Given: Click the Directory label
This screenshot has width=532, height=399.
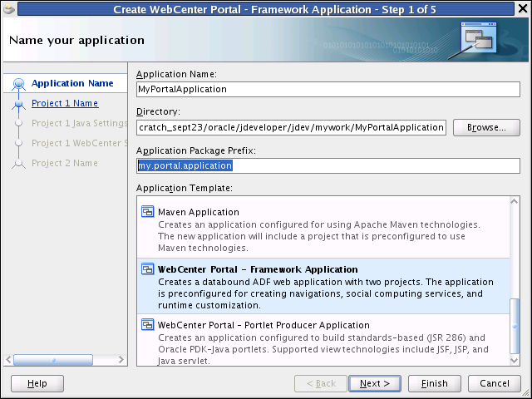Looking at the screenshot, I should pos(158,111).
